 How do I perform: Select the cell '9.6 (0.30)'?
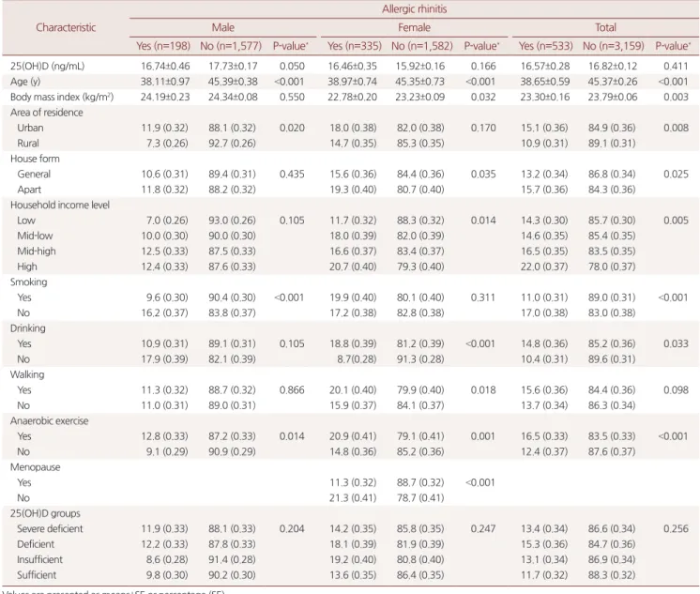click(x=167, y=297)
